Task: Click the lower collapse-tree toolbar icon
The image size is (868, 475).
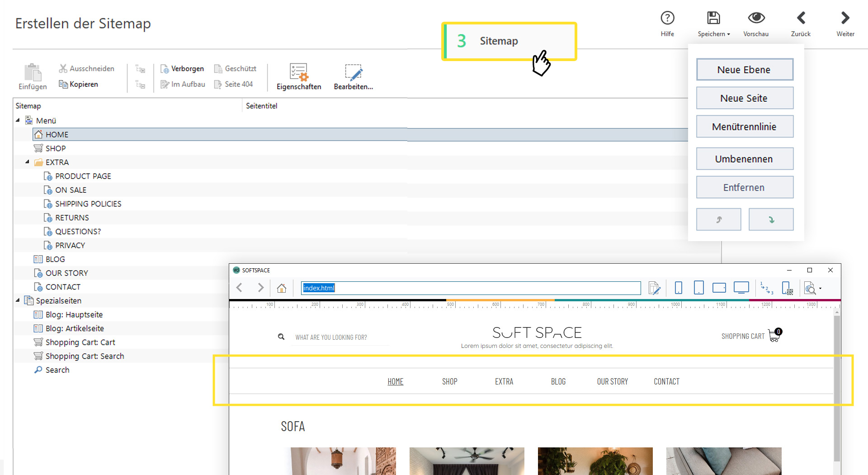Action: [x=140, y=85]
